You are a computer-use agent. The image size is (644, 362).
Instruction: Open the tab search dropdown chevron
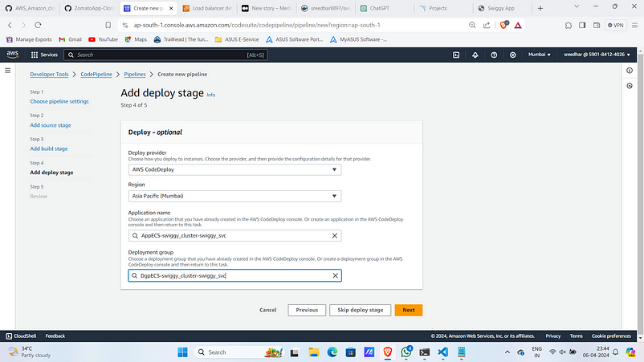(x=577, y=6)
